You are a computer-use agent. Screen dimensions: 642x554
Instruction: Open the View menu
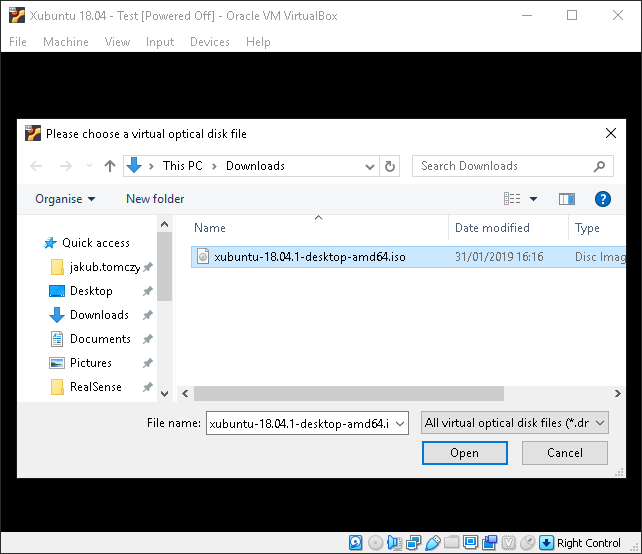[x=117, y=42]
